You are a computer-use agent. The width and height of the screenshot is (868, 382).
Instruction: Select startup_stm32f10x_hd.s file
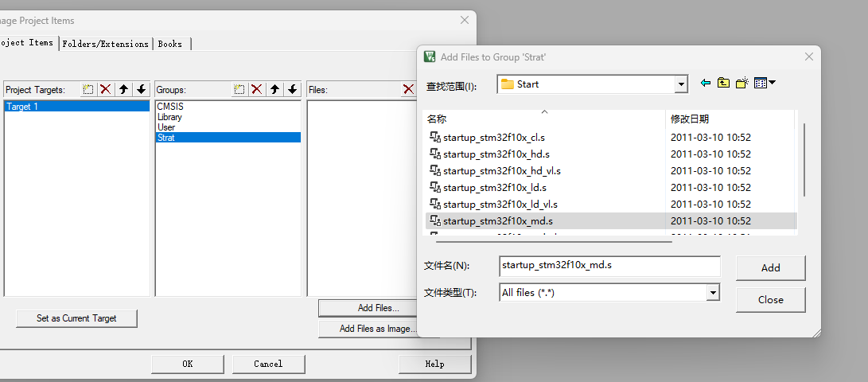(x=496, y=154)
